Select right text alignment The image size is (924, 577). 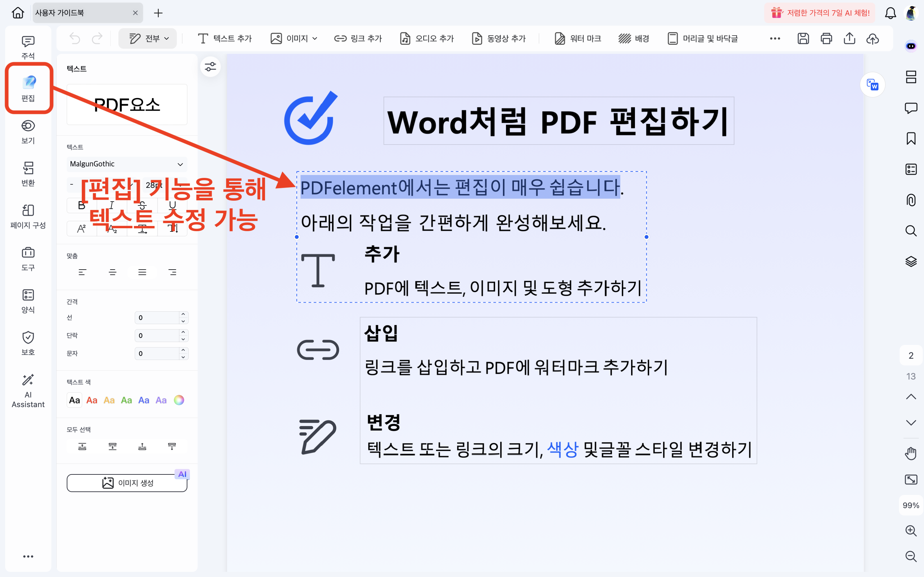point(172,272)
